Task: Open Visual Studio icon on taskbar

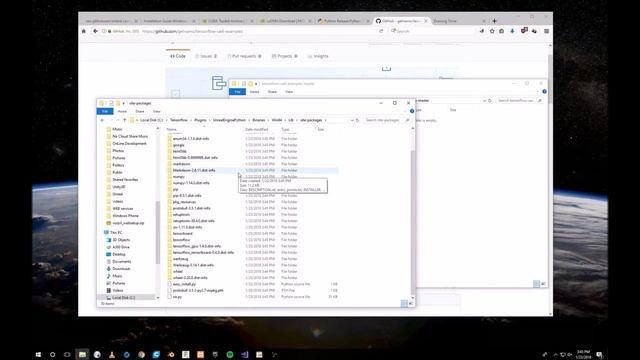Action: pyautogui.click(x=244, y=355)
